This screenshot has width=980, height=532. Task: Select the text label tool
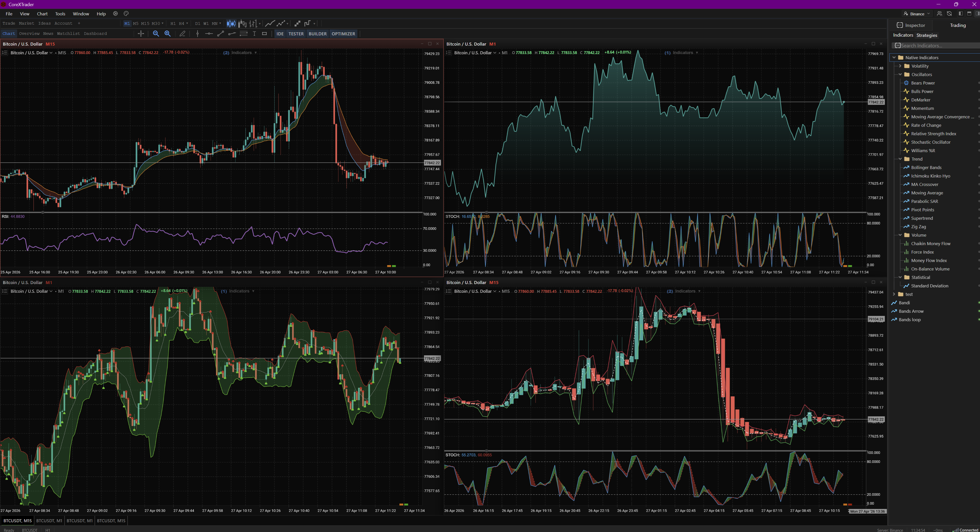click(254, 34)
